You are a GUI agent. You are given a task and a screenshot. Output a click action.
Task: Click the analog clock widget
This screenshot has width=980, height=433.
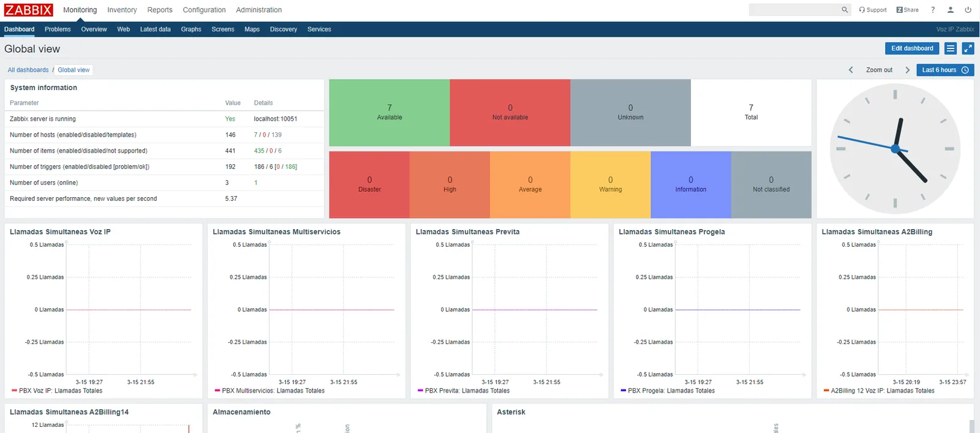click(x=895, y=149)
